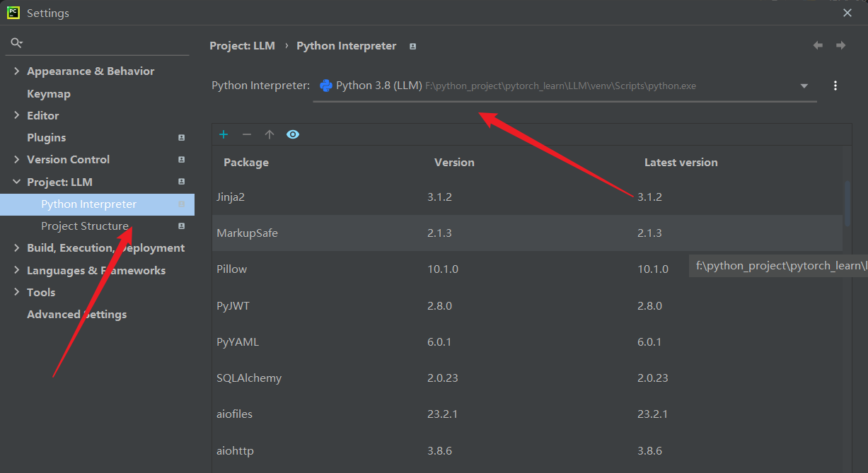
Task: Click the Package column header
Action: point(246,163)
